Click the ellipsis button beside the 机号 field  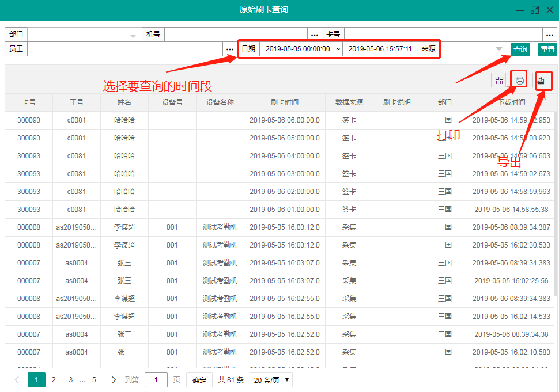(315, 35)
